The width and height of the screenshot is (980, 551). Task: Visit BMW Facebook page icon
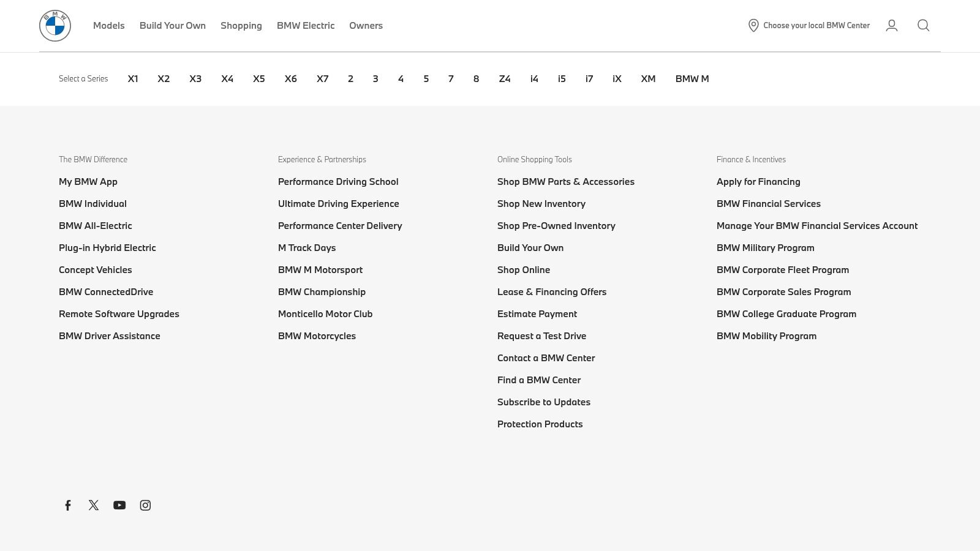pyautogui.click(x=68, y=505)
